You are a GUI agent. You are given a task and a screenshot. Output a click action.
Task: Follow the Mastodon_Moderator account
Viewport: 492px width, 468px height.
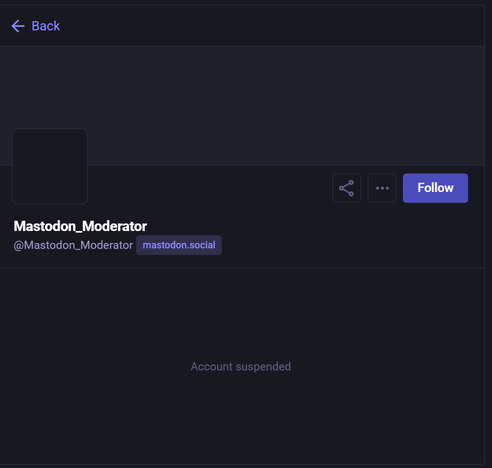pyautogui.click(x=435, y=188)
